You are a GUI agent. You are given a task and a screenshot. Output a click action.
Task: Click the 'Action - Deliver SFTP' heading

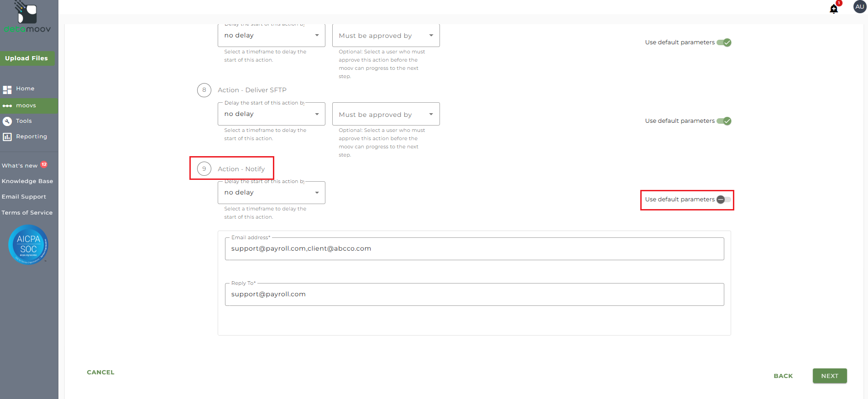point(252,90)
